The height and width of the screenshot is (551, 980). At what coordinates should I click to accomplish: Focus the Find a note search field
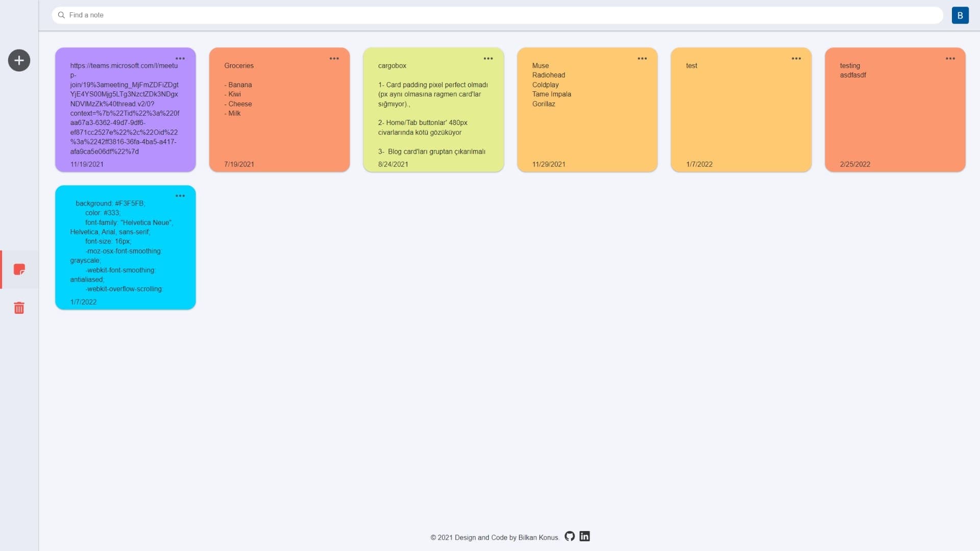click(x=498, y=15)
